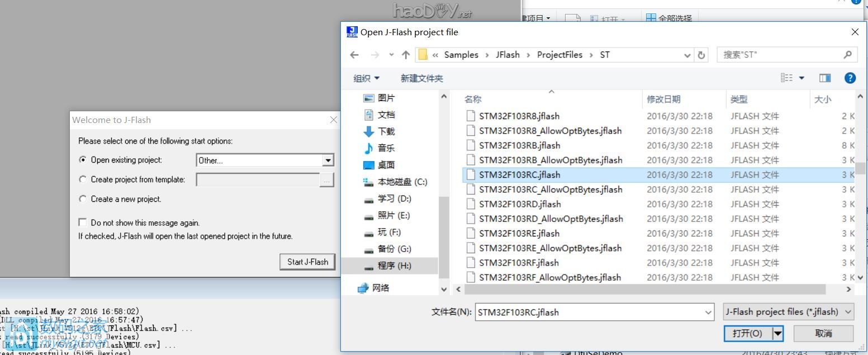This screenshot has height=355, width=868.
Task: Select the STM32F103RD.jflash file
Action: point(519,204)
